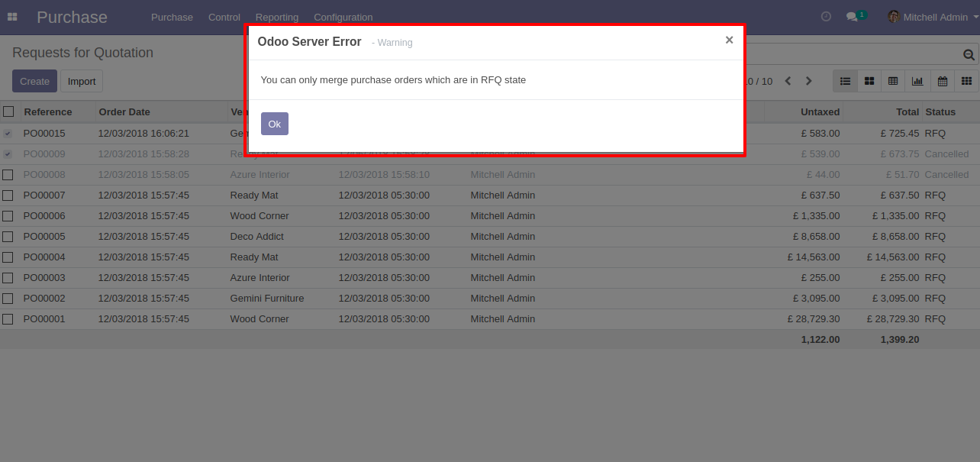Open the apps grid menu icon
Image resolution: width=980 pixels, height=462 pixels.
tap(12, 17)
